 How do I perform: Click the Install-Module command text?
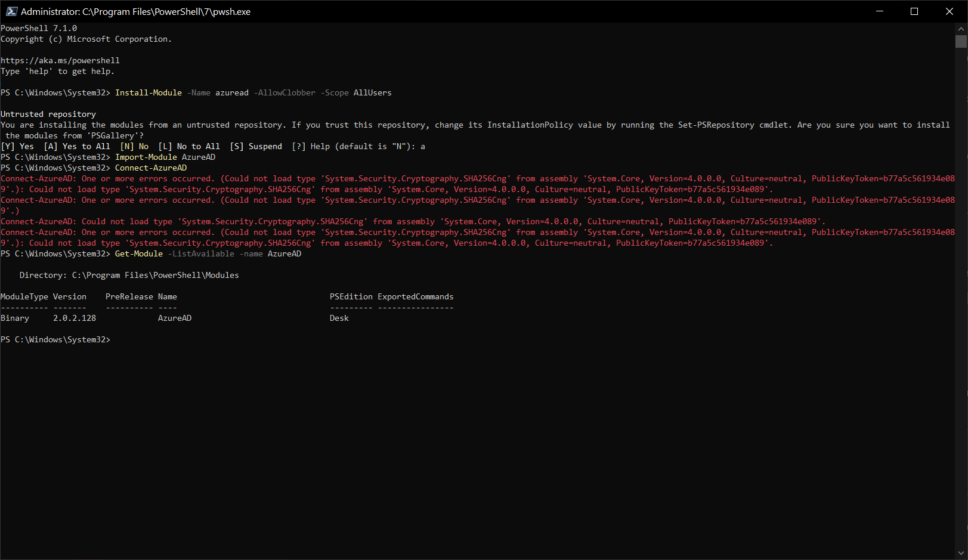[148, 92]
